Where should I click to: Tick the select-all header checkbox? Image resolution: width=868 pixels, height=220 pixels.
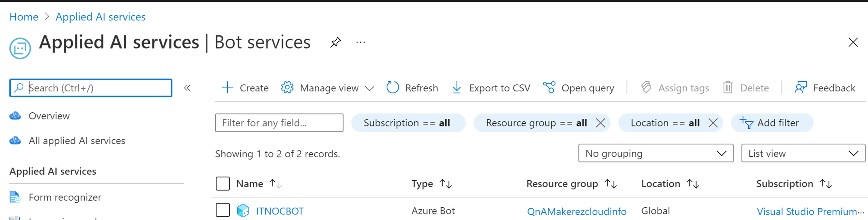click(223, 184)
